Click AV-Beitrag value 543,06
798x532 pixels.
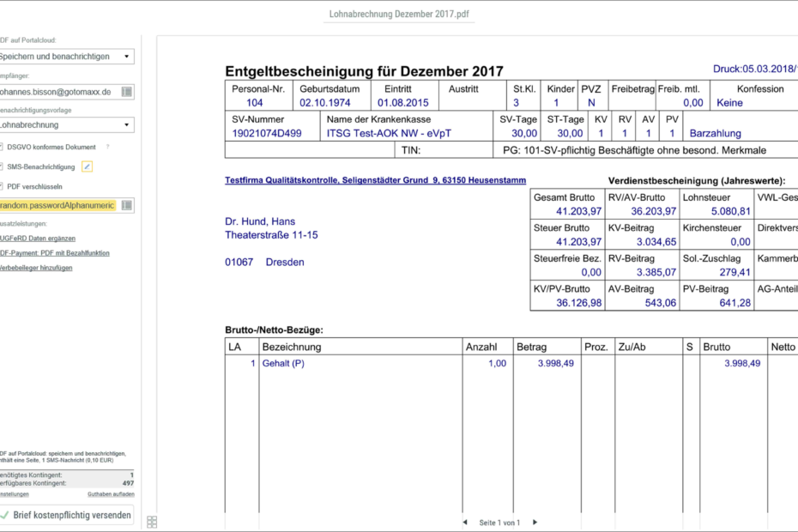click(660, 303)
